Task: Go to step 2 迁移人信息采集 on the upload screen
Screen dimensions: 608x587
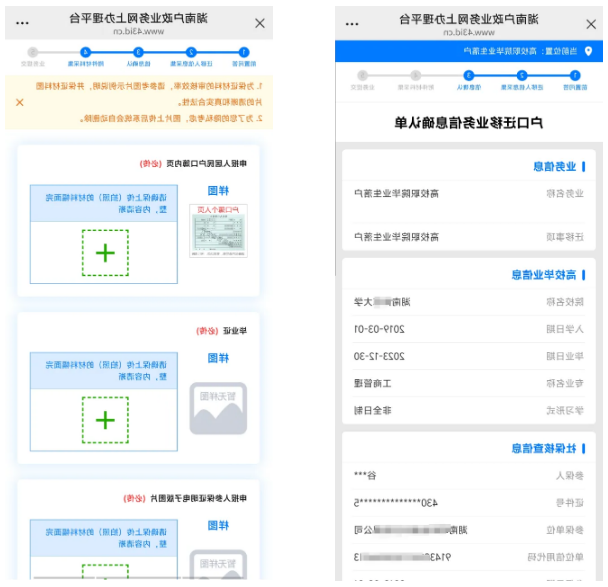Action: coord(191,56)
